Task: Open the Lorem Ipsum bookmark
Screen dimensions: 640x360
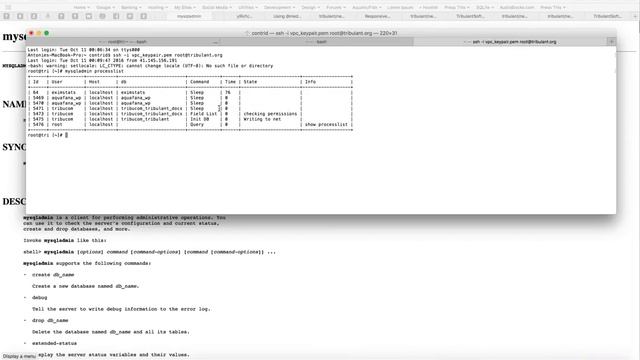Action: (x=400, y=7)
